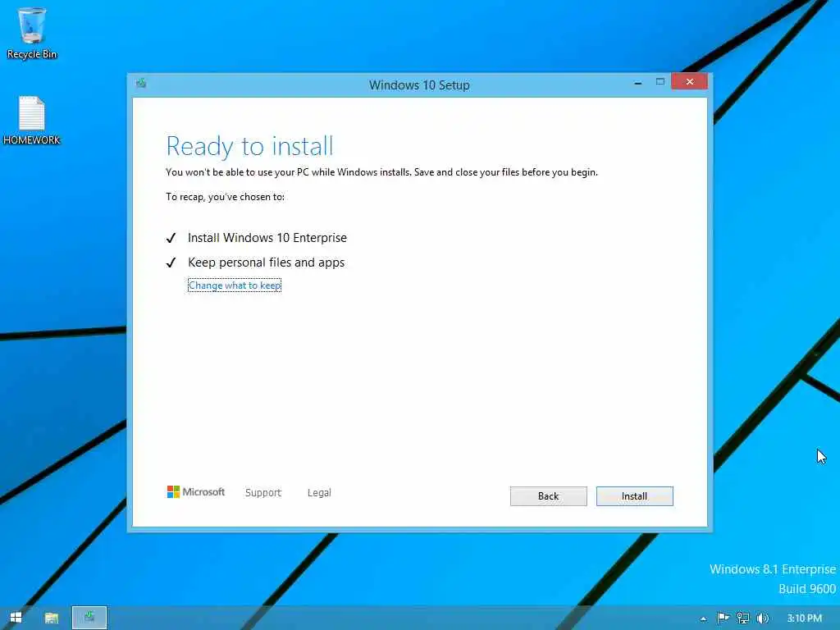Open the Action Center flag icon
The image size is (840, 630).
point(723,619)
